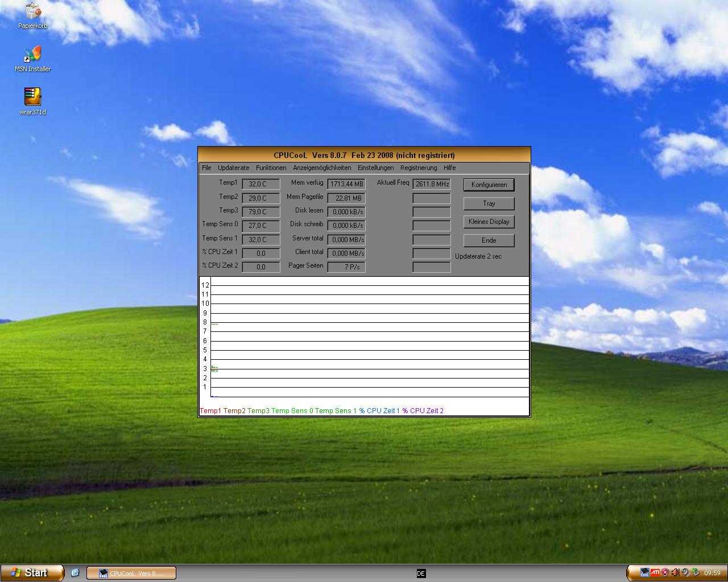728x582 pixels.
Task: Click the Temp1 value field 32,0 C
Action: click(x=261, y=184)
